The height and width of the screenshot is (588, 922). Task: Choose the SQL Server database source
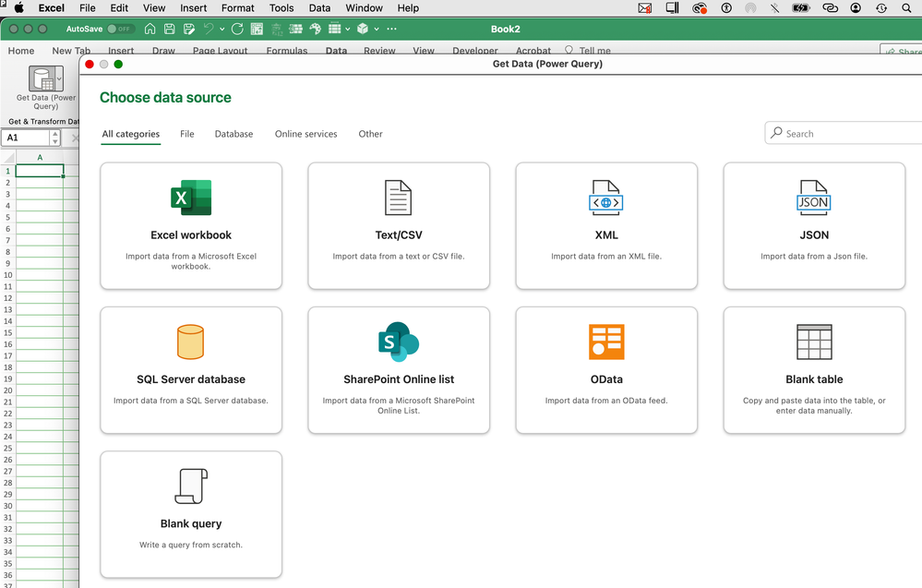click(x=191, y=370)
